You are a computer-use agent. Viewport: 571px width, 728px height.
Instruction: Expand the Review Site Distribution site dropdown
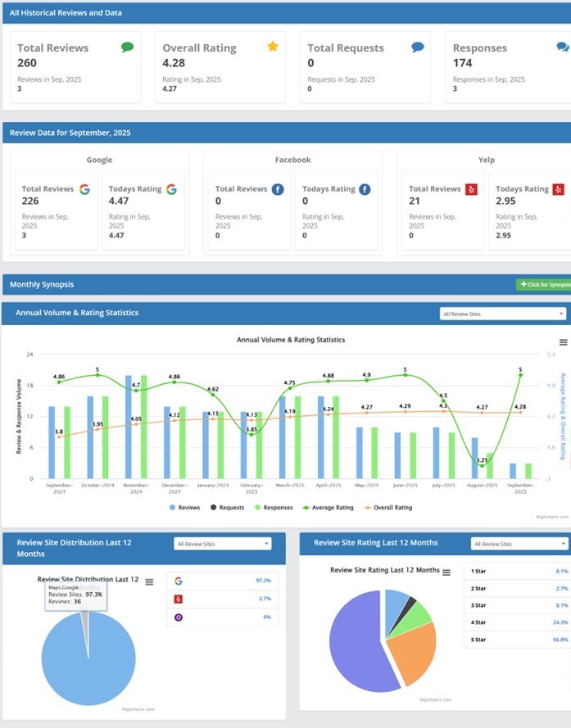click(x=222, y=544)
